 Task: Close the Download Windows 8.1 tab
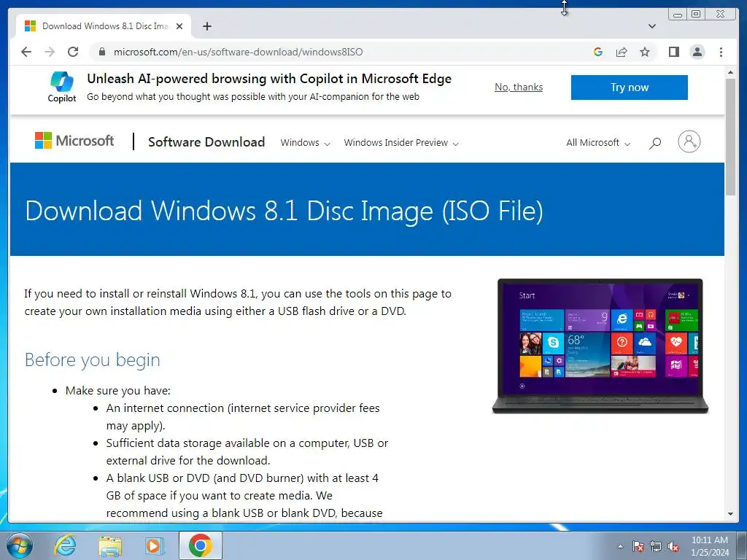tap(179, 26)
